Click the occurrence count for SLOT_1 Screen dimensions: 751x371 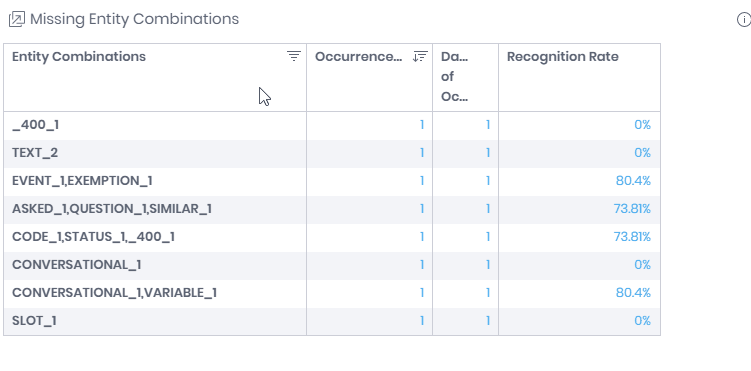coord(422,321)
